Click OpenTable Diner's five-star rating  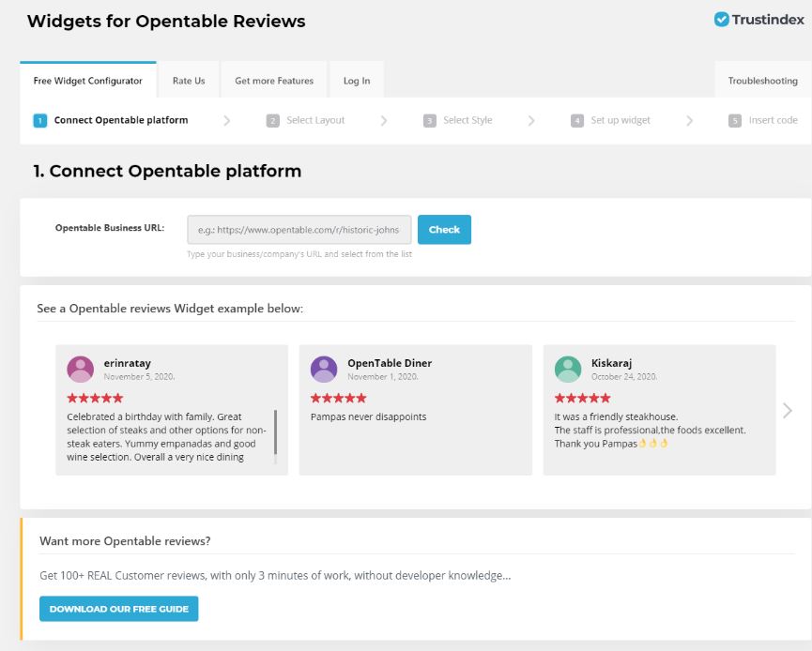coord(339,398)
